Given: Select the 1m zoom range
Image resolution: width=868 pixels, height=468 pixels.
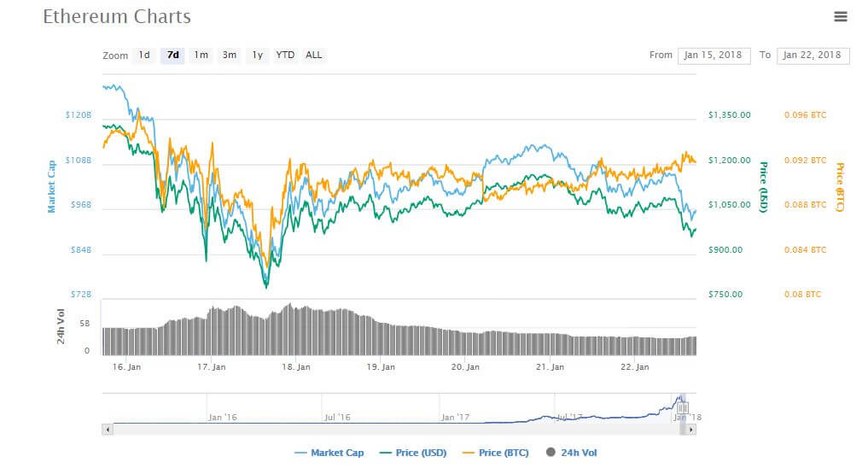Looking at the screenshot, I should pyautogui.click(x=201, y=55).
